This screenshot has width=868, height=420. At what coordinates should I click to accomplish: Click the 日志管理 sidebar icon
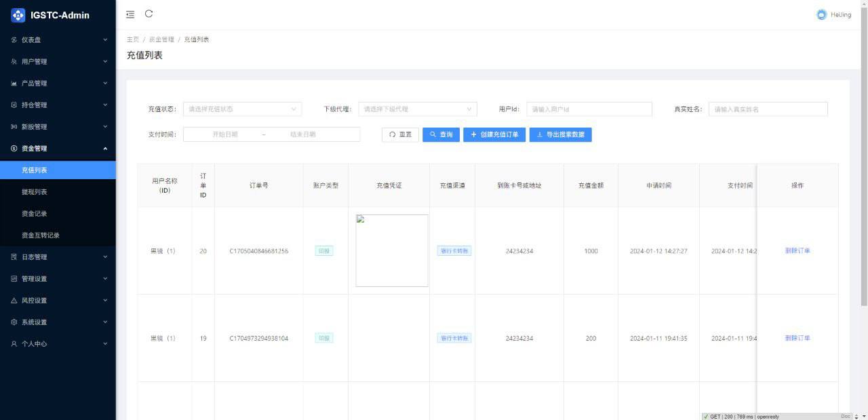(14, 257)
